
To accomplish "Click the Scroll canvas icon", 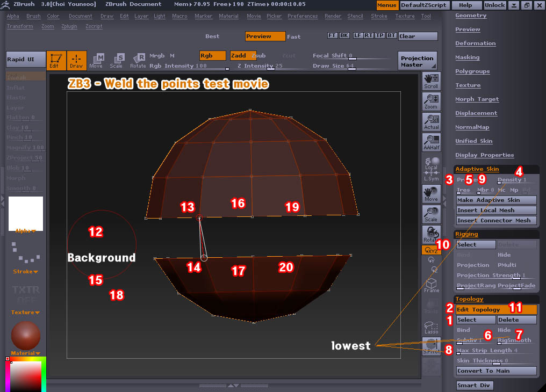I will (431, 81).
